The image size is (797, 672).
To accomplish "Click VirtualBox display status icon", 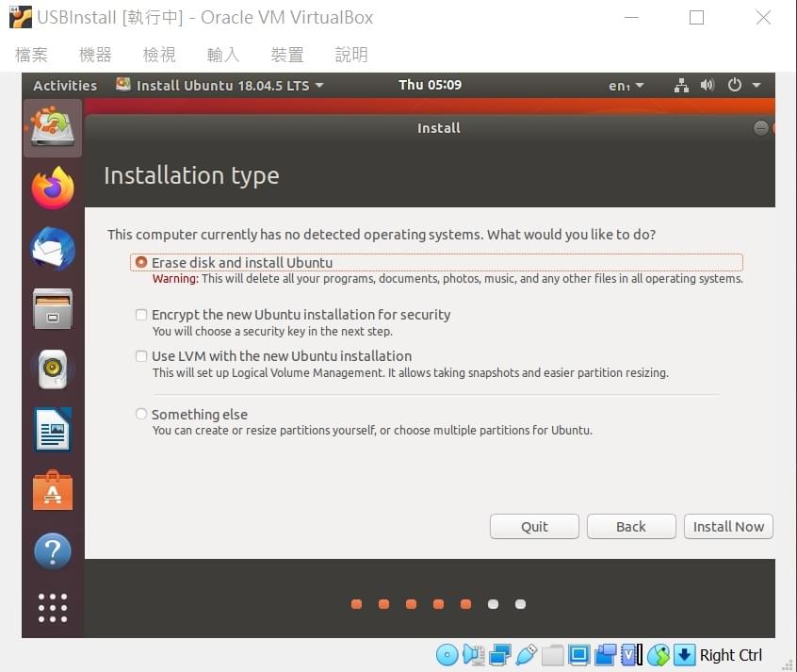I will [x=579, y=655].
